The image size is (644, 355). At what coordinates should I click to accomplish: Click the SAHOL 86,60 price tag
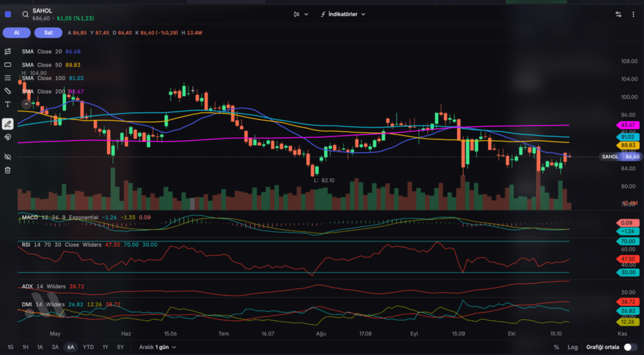pos(620,157)
